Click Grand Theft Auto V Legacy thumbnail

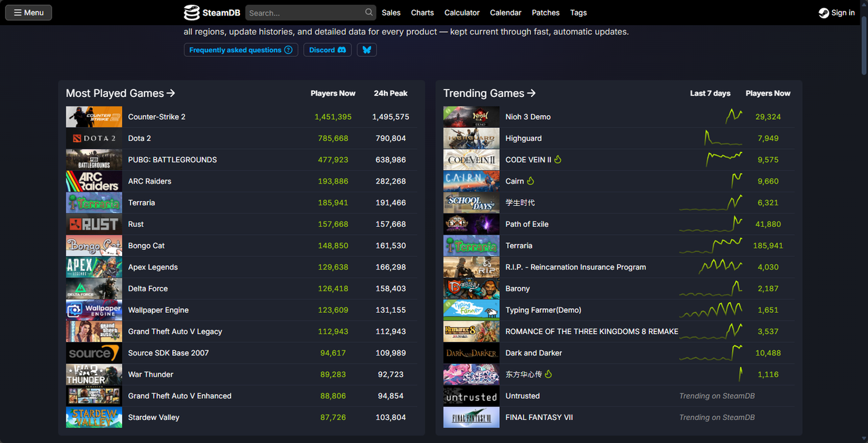[x=94, y=331]
